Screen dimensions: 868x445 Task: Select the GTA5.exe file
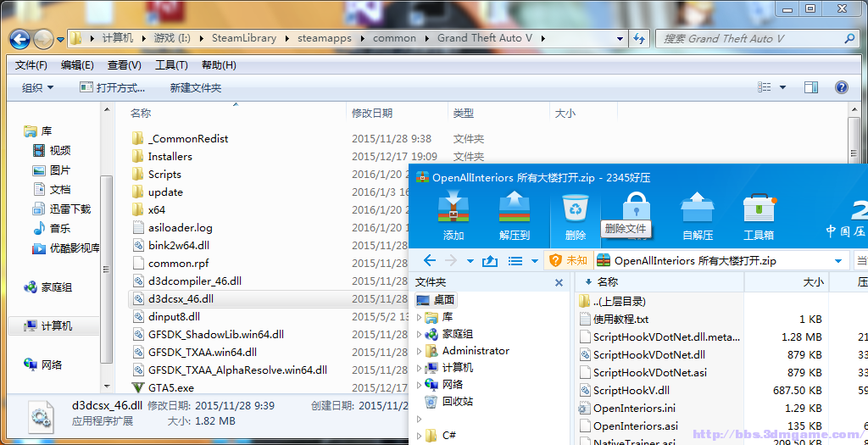164,387
